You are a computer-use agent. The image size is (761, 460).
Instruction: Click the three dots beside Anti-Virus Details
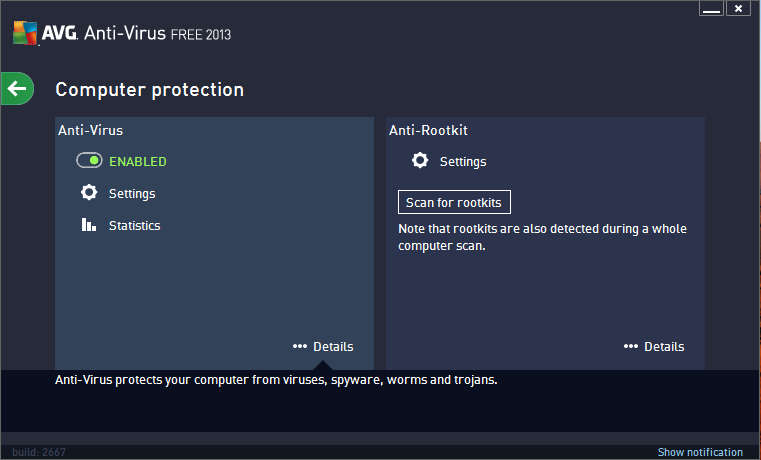299,347
